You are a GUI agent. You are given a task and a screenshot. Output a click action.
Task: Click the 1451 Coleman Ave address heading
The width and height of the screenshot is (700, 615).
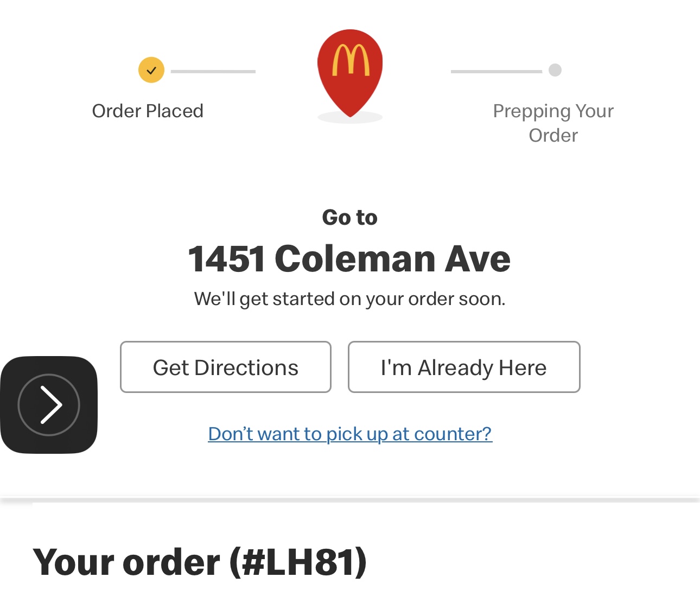[349, 258]
